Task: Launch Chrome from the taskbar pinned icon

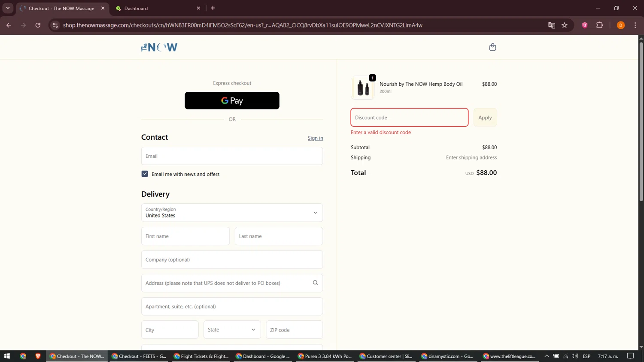Action: click(x=23, y=356)
